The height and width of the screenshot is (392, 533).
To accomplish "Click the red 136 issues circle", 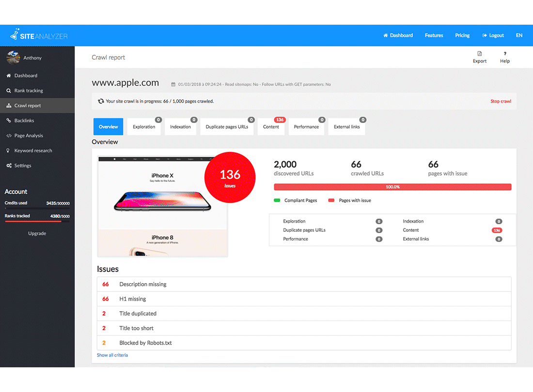I will (230, 178).
